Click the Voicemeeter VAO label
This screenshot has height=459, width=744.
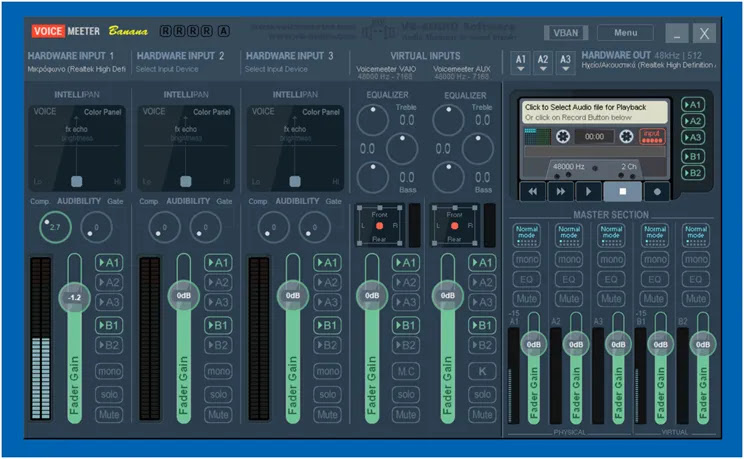[386, 69]
